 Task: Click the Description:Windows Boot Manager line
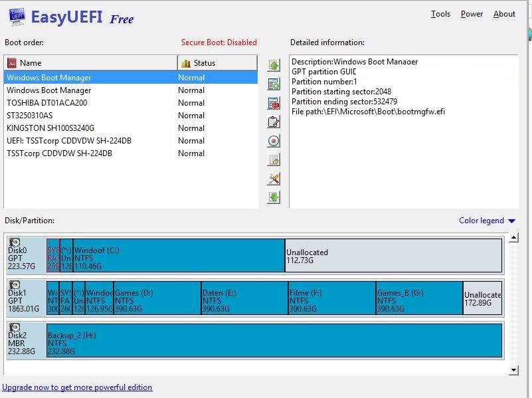coord(355,62)
